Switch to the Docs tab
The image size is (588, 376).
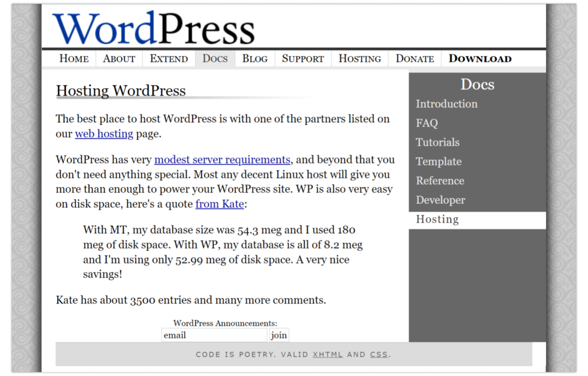(x=214, y=58)
